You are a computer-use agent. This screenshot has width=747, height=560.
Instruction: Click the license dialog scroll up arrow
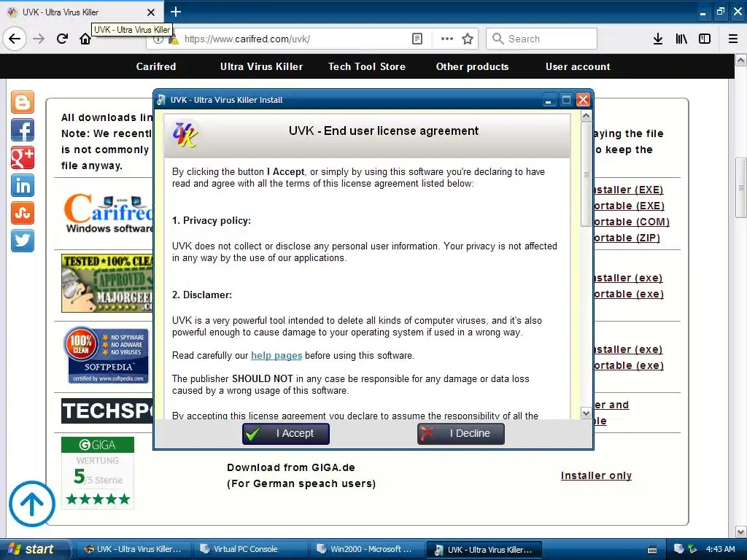tap(586, 116)
